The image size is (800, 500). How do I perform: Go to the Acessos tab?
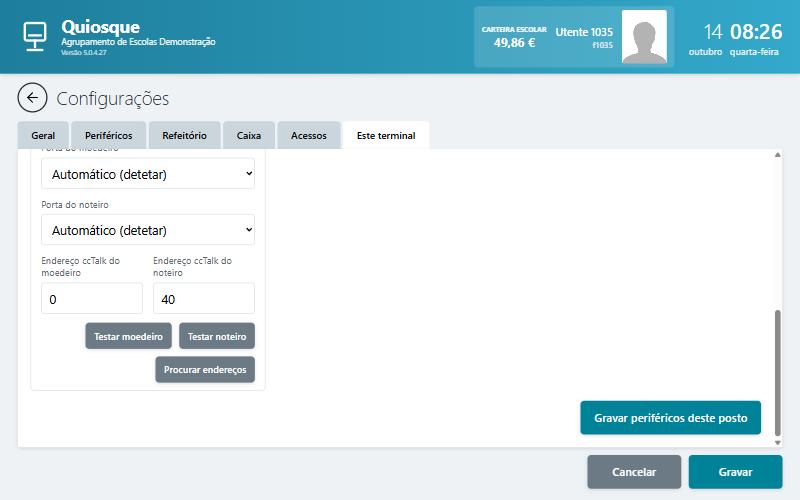(x=309, y=135)
